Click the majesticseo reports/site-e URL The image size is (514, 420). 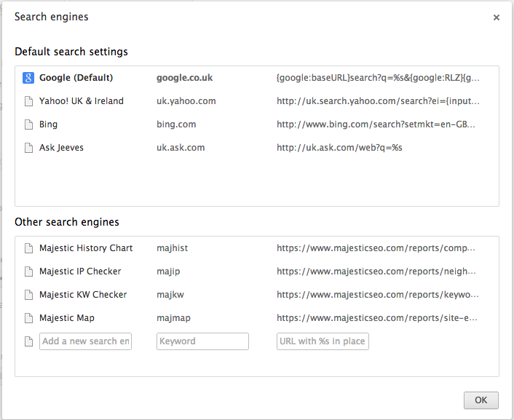tap(377, 317)
